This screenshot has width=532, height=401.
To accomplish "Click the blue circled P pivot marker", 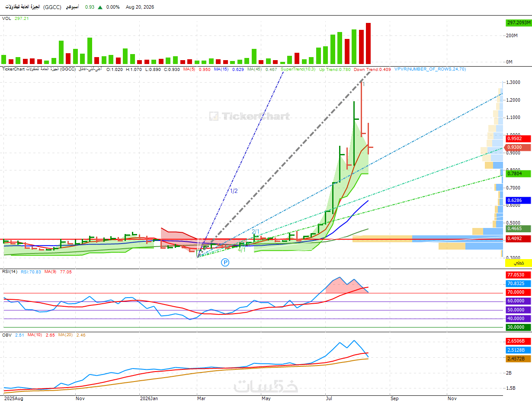I will (x=225, y=262).
